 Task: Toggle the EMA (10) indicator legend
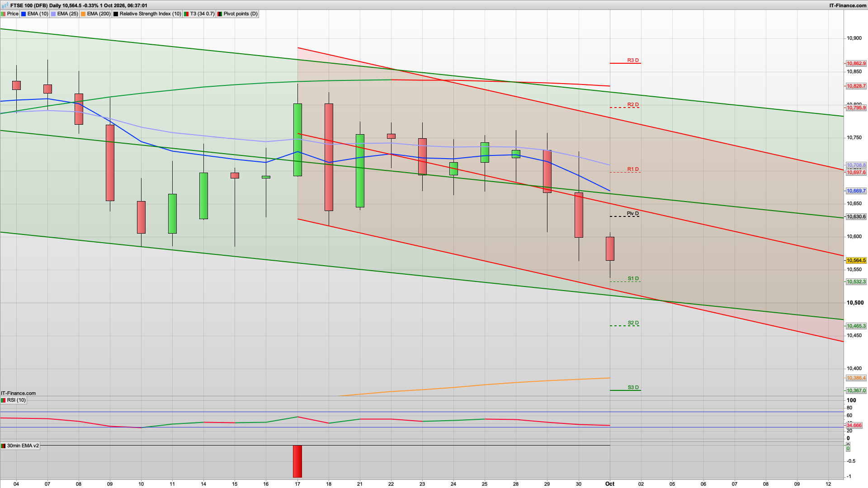tap(34, 14)
